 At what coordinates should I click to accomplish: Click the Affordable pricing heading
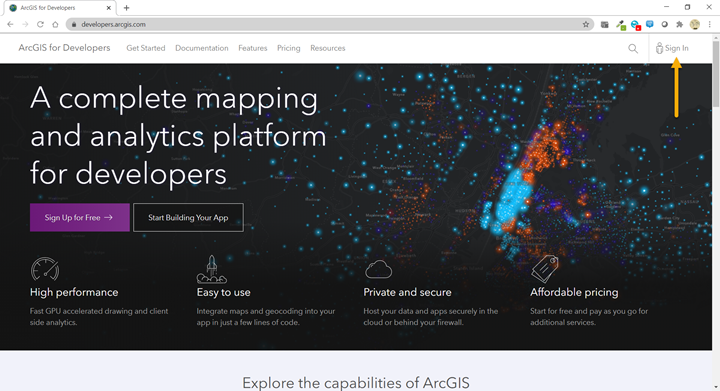pos(574,292)
